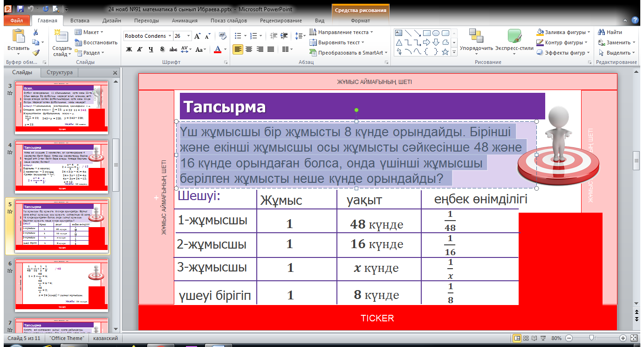Switch to the Формат drawing tools tab
Screen dimensions: 644x347
click(x=360, y=21)
